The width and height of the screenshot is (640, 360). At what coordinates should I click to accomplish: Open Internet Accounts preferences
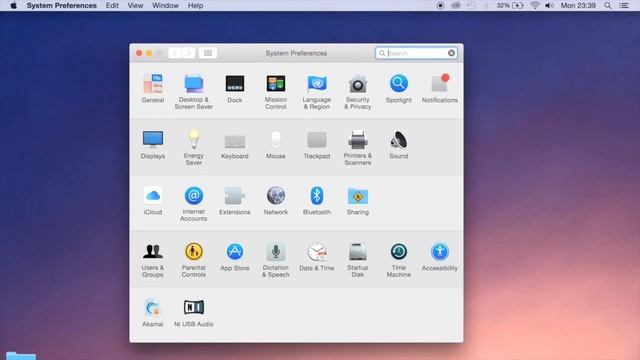click(x=193, y=203)
